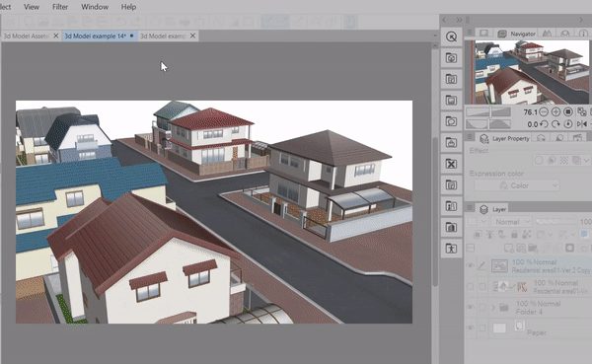Screen dimensions: 592x364
Task: Expand the Effect options dropdown arrow
Action: (586, 161)
